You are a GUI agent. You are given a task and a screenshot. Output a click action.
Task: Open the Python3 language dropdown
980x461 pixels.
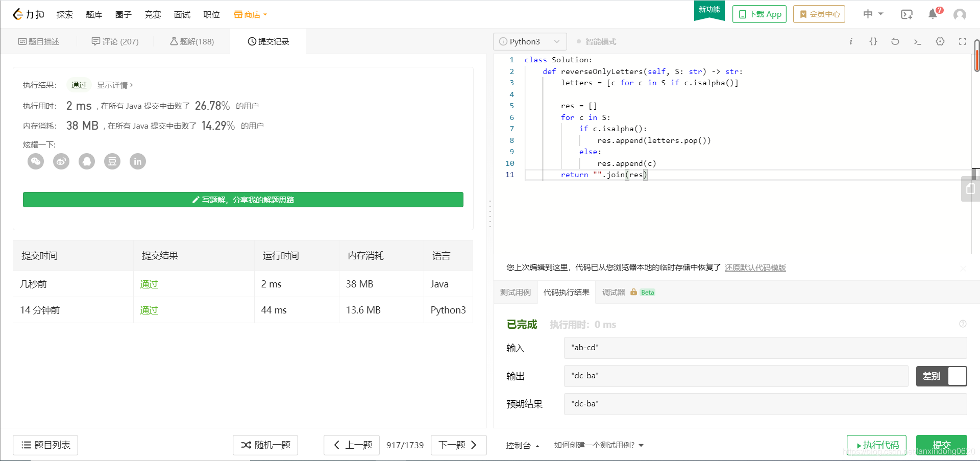[530, 41]
